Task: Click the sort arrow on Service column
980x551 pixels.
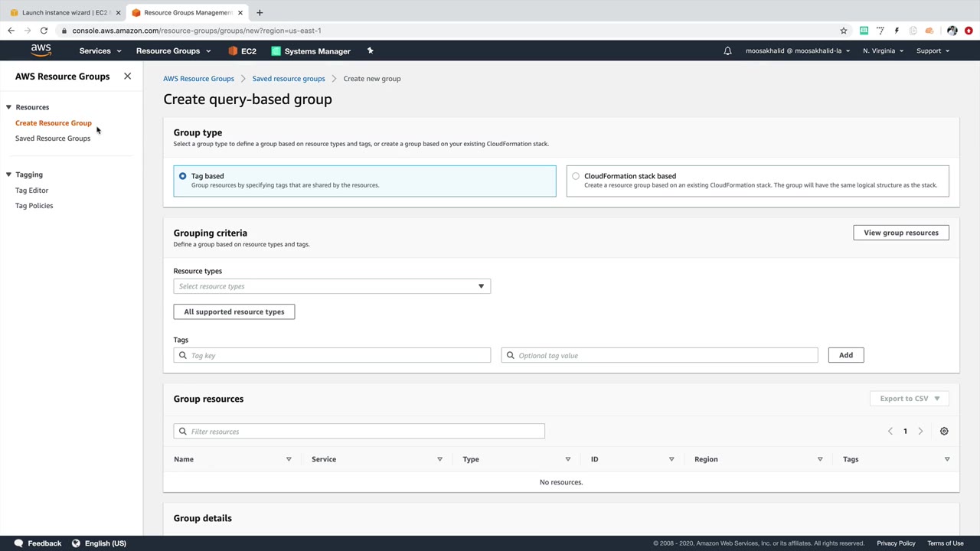Action: [x=439, y=459]
